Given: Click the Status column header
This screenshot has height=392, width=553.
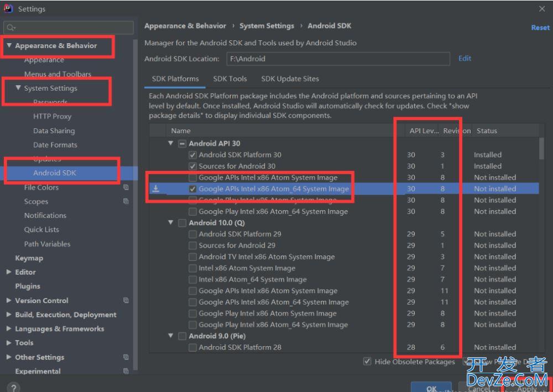Looking at the screenshot, I should tap(487, 131).
